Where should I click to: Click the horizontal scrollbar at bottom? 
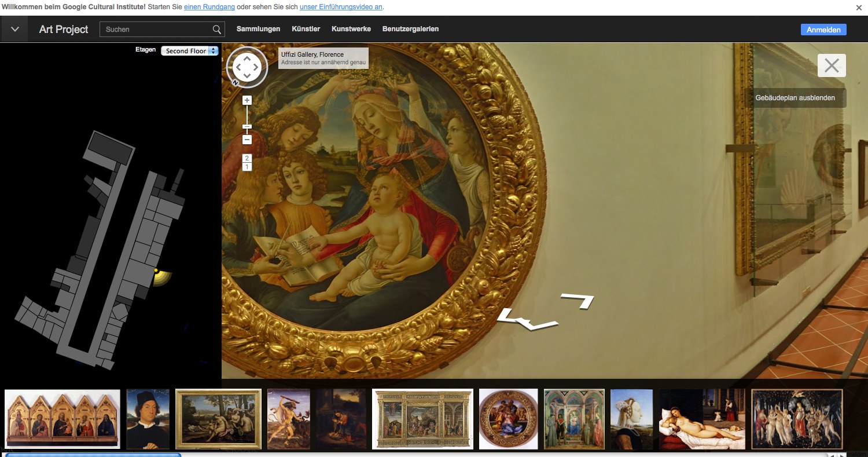93,455
